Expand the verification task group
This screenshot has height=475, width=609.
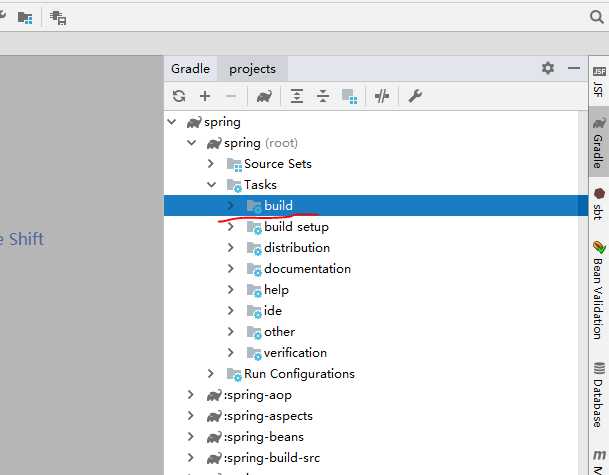231,352
